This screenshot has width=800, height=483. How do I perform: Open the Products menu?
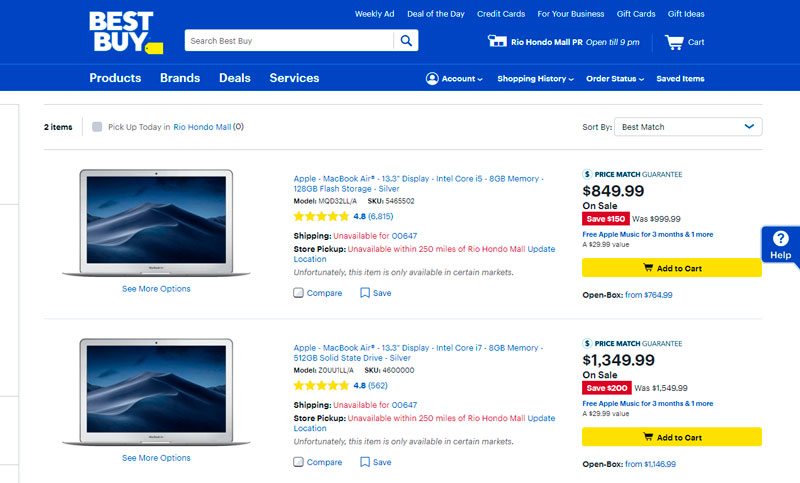pos(115,78)
